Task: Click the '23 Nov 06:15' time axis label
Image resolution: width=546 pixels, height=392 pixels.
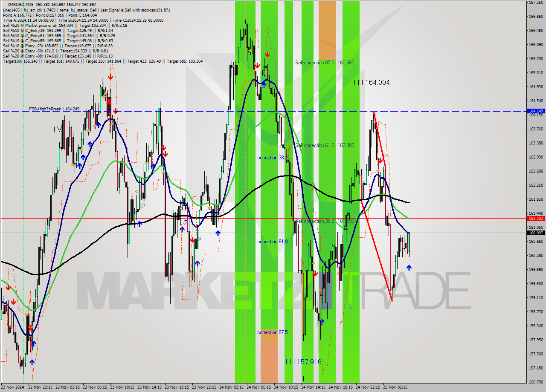Action: click(95, 387)
